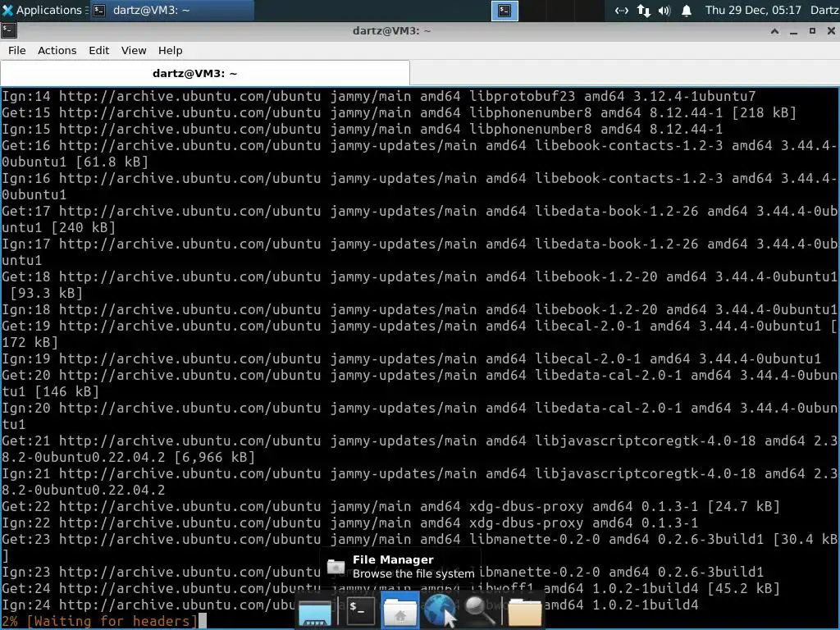
Task: Click the '172 kB]' wrapped text
Action: pos(30,342)
